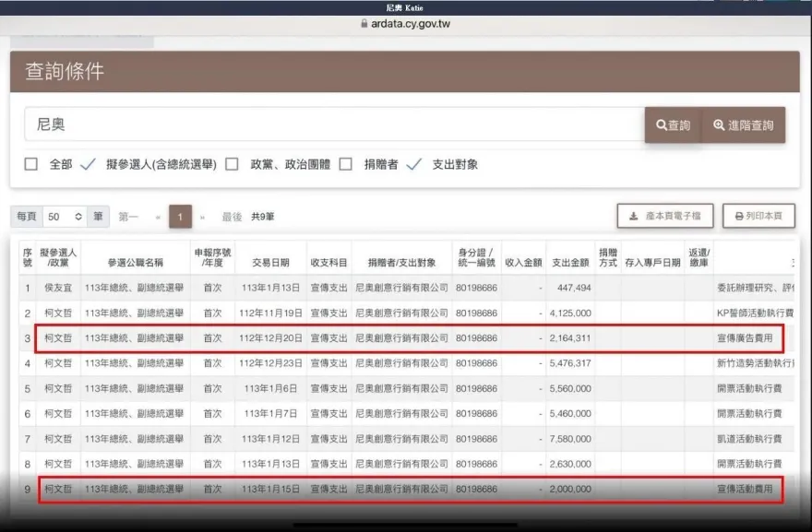Select row 9 宣傳廣告費用 entry

744,489
